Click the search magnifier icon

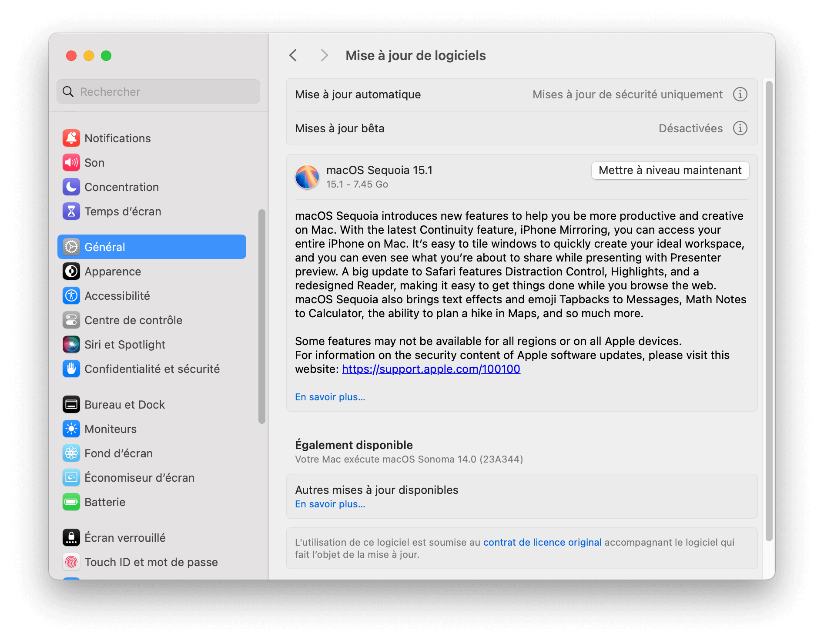(x=68, y=91)
